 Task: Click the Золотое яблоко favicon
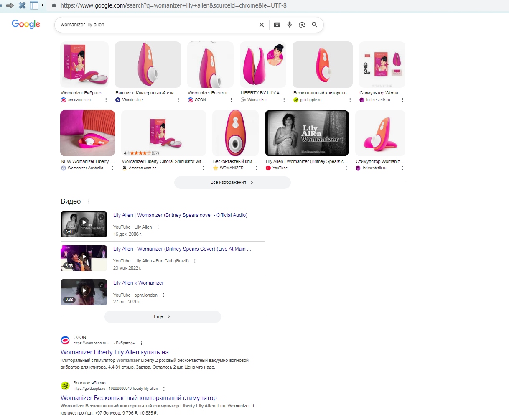tap(65, 385)
